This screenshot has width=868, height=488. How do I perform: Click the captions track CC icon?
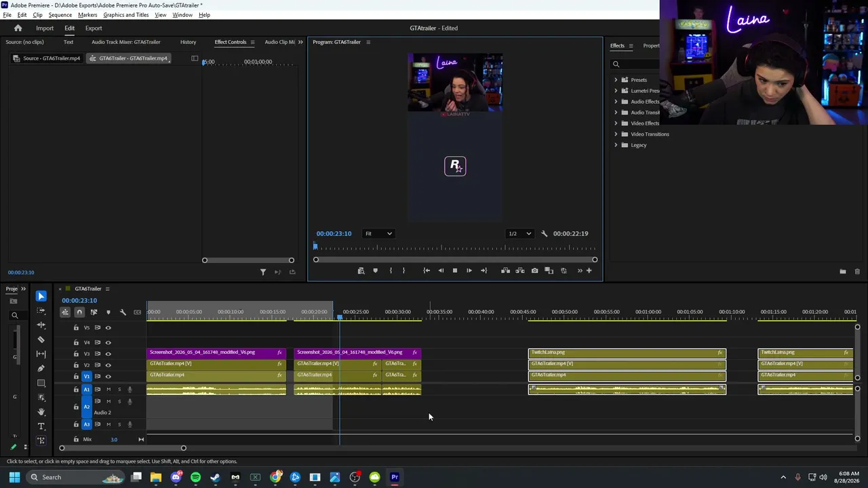(138, 312)
